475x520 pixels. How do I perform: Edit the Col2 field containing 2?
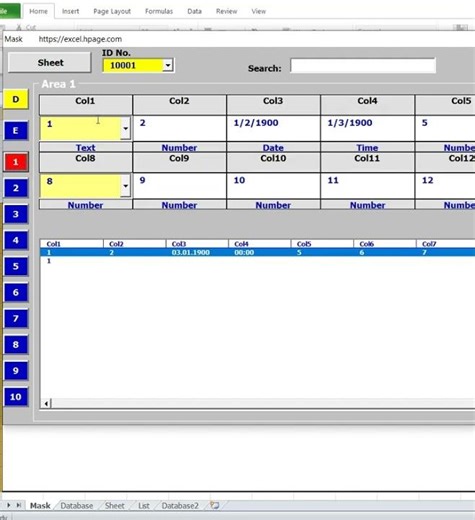coord(180,128)
